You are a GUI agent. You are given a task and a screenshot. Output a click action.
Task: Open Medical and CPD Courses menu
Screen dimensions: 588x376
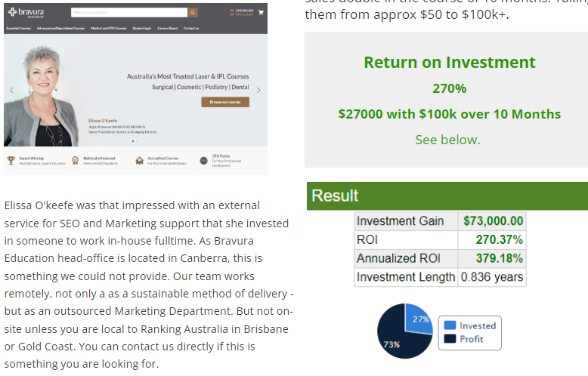109,28
